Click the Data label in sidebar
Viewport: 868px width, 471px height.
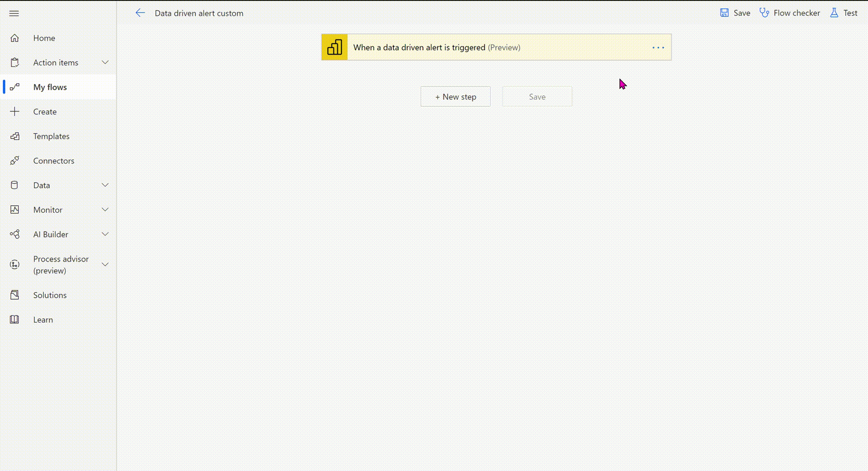coord(42,185)
